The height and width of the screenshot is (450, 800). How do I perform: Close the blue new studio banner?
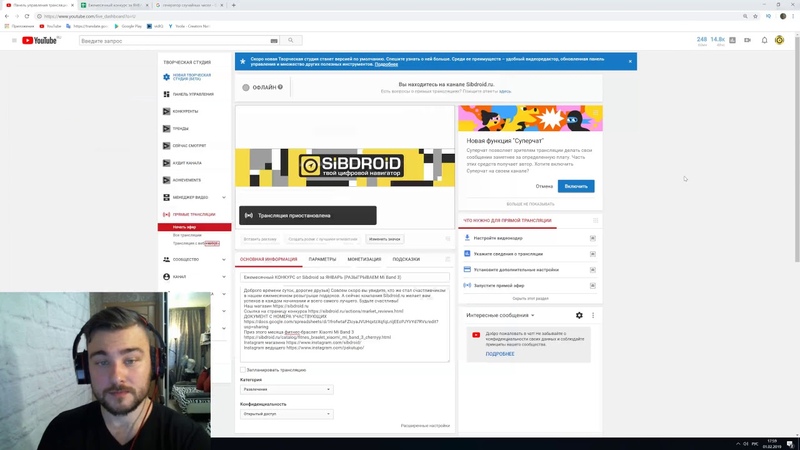pyautogui.click(x=630, y=61)
